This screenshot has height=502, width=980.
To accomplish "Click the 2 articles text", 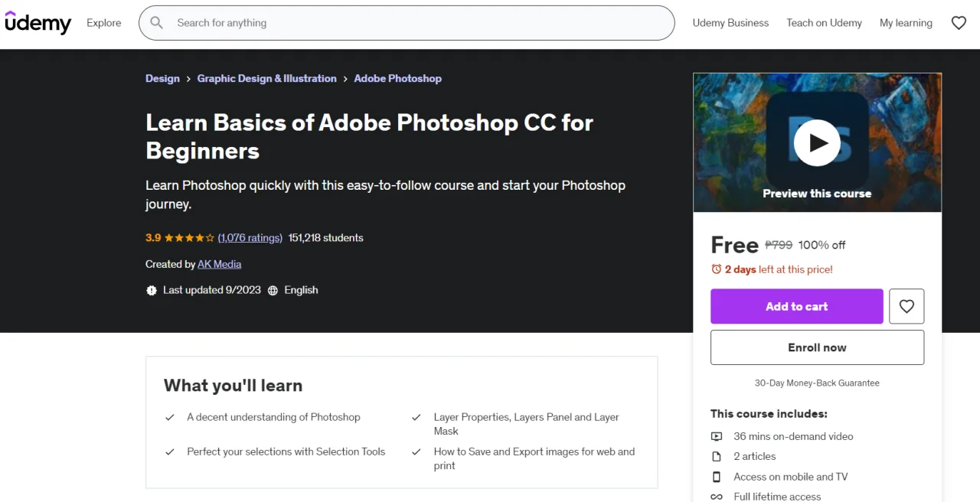I will pyautogui.click(x=754, y=456).
